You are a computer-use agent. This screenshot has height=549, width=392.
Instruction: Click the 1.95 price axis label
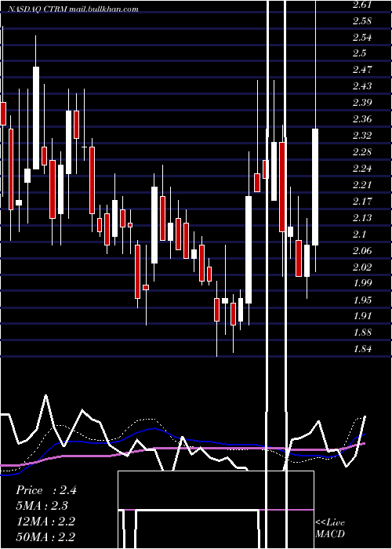[361, 300]
